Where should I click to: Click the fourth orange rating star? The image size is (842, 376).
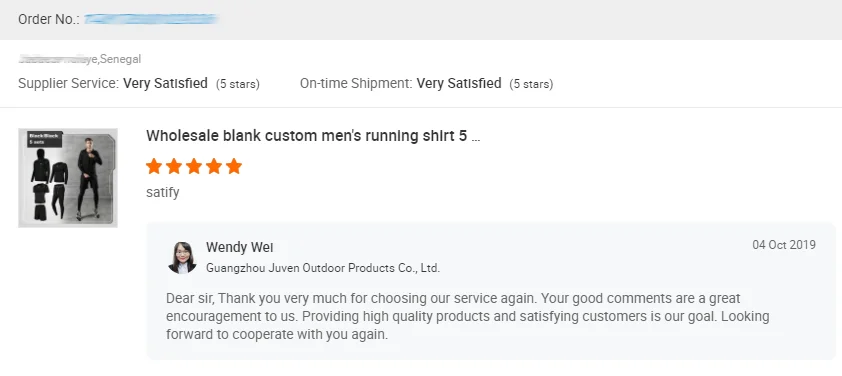coord(214,166)
